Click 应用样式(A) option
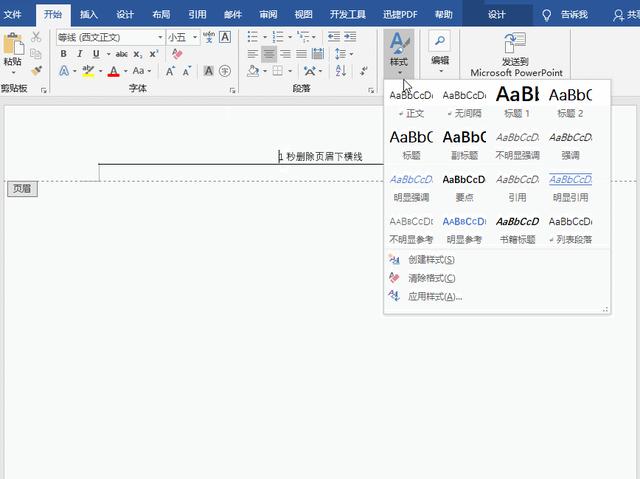The image size is (640, 479). coord(435,297)
